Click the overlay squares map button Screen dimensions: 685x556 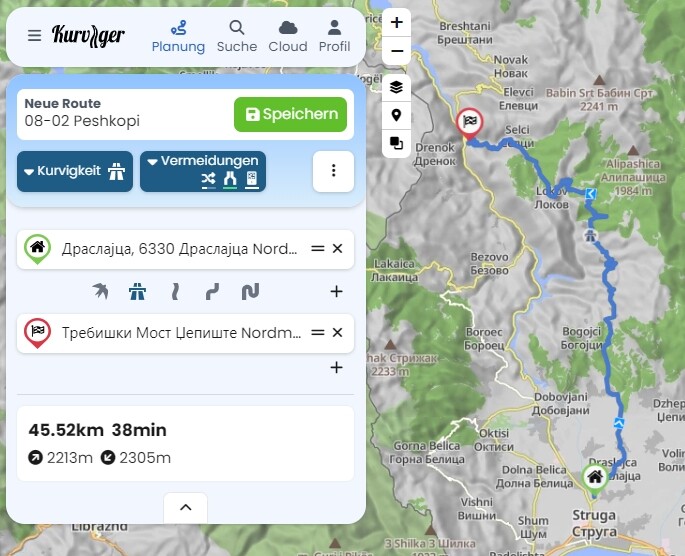pos(396,143)
